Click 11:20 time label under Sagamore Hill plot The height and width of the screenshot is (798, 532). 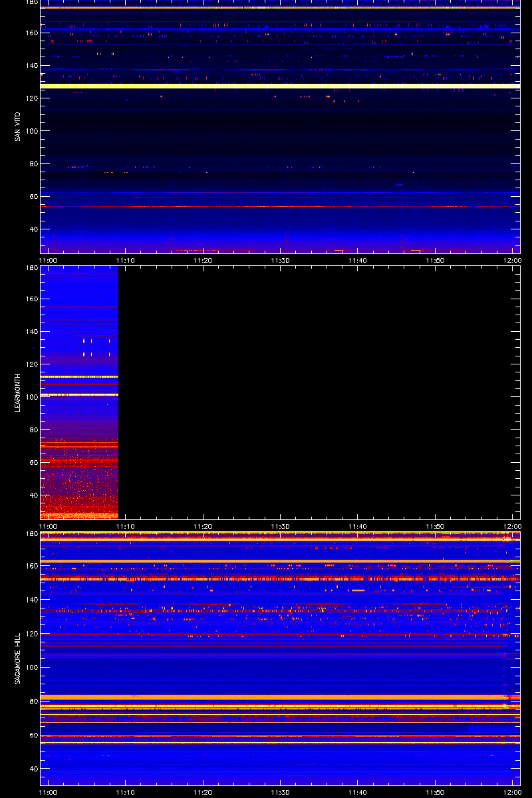pos(203,792)
